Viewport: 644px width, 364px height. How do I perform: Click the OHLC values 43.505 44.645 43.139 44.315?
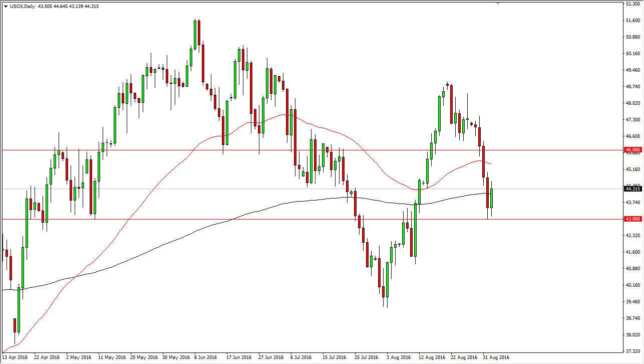68,7
